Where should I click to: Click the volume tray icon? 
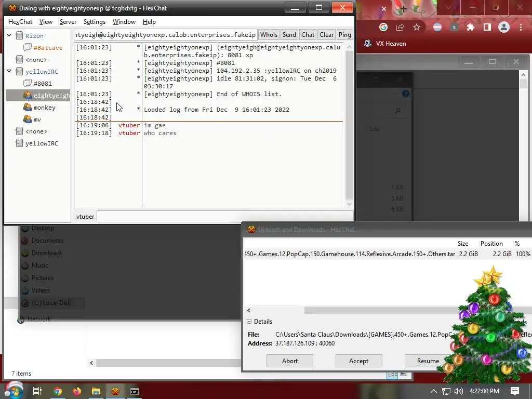point(458,391)
